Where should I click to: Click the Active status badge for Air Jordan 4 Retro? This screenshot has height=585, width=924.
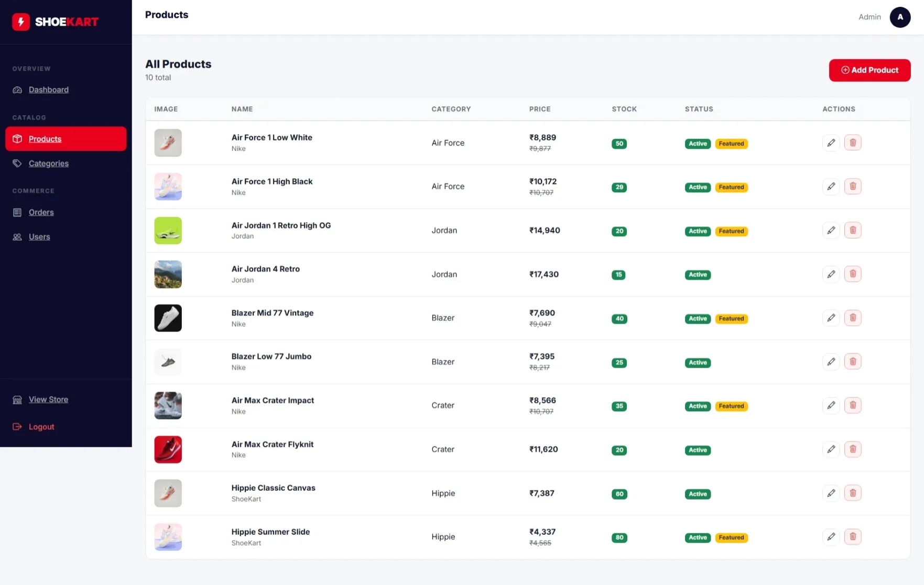(697, 274)
